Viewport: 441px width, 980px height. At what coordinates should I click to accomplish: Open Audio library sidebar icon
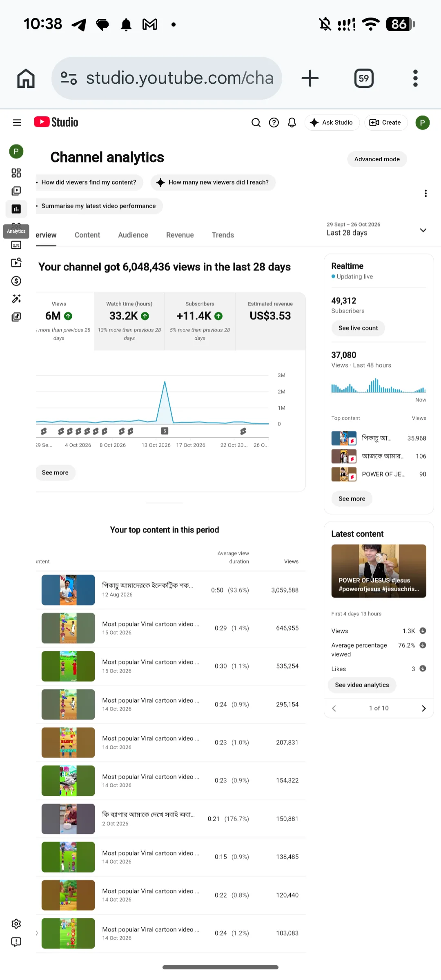pyautogui.click(x=16, y=317)
